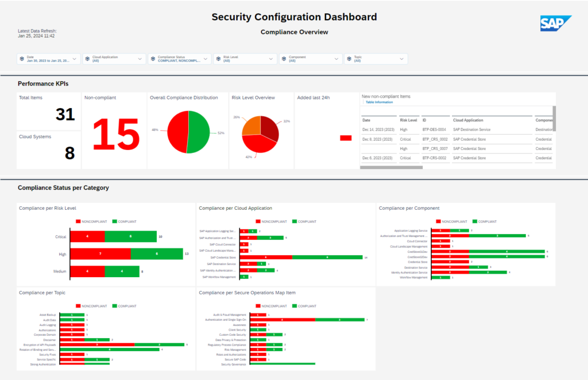Click the orange 26% slice in Risk Level Overview
588x380 pixels.
[253, 126]
